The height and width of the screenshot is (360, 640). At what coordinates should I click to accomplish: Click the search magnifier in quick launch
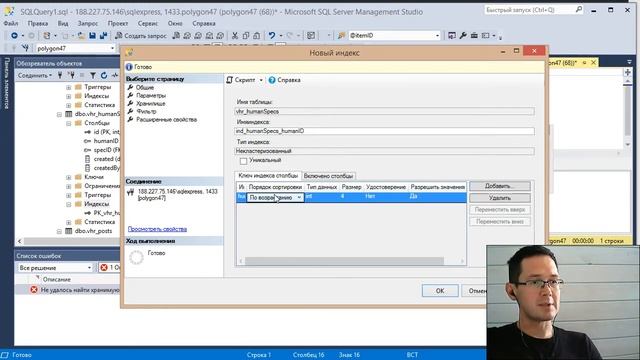coord(579,9)
